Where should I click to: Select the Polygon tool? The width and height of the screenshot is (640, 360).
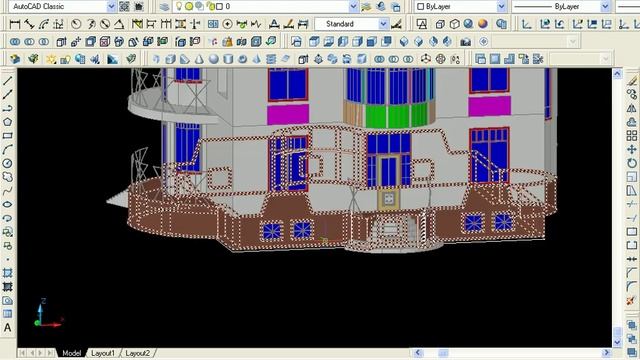point(7,122)
